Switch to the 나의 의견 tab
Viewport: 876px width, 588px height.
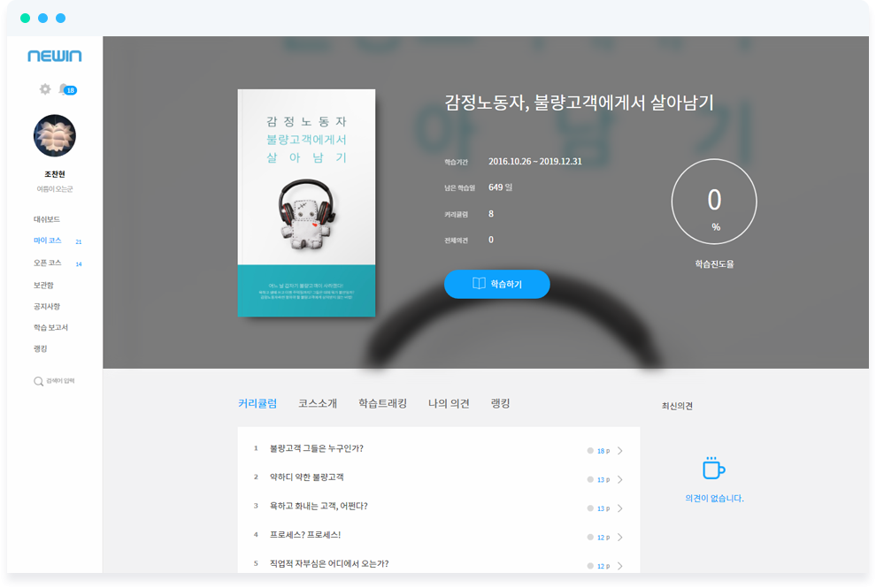pyautogui.click(x=449, y=403)
